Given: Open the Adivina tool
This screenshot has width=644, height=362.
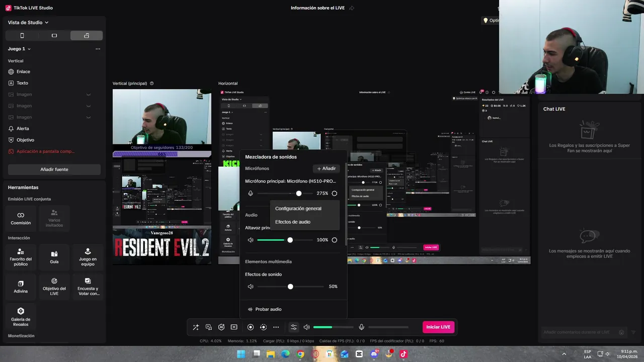Looking at the screenshot, I should pos(21,287).
